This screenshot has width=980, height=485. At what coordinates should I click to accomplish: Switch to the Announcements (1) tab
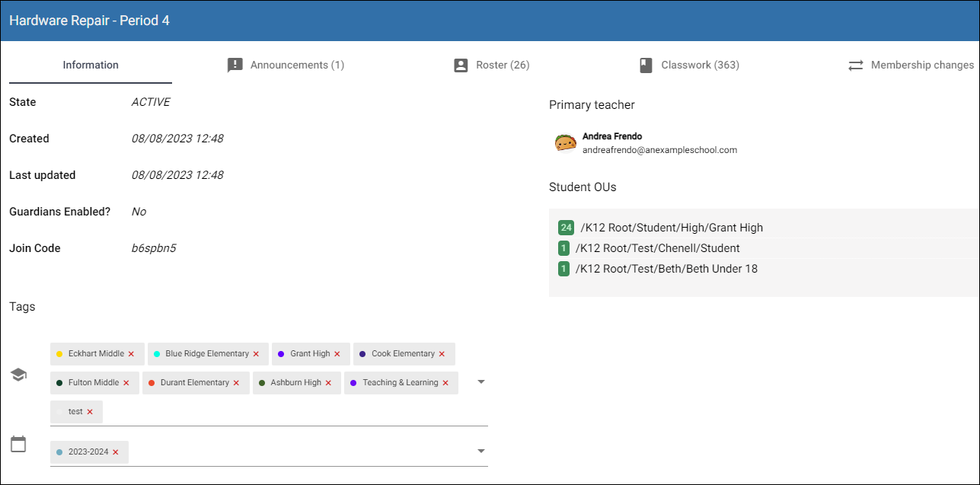coord(286,65)
